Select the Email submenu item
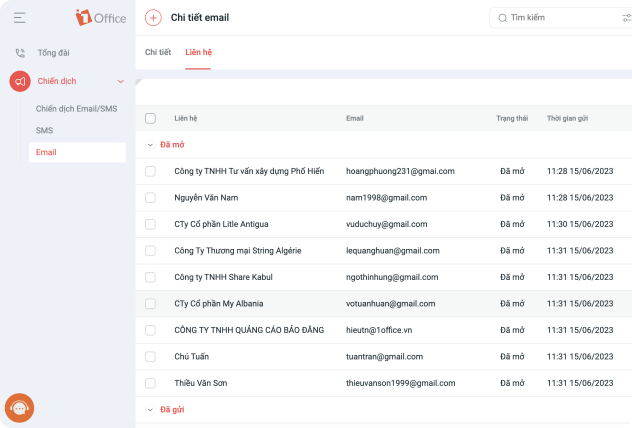Viewport: 632px width, 428px height. click(77, 152)
